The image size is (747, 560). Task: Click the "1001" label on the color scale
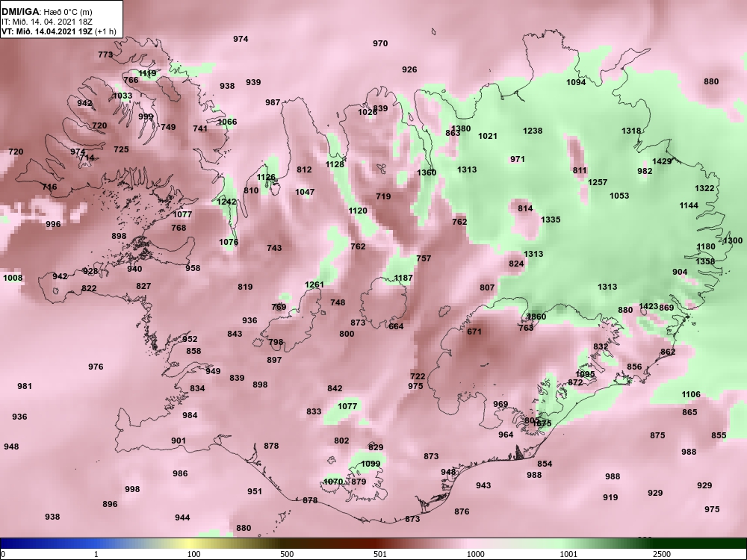point(568,554)
